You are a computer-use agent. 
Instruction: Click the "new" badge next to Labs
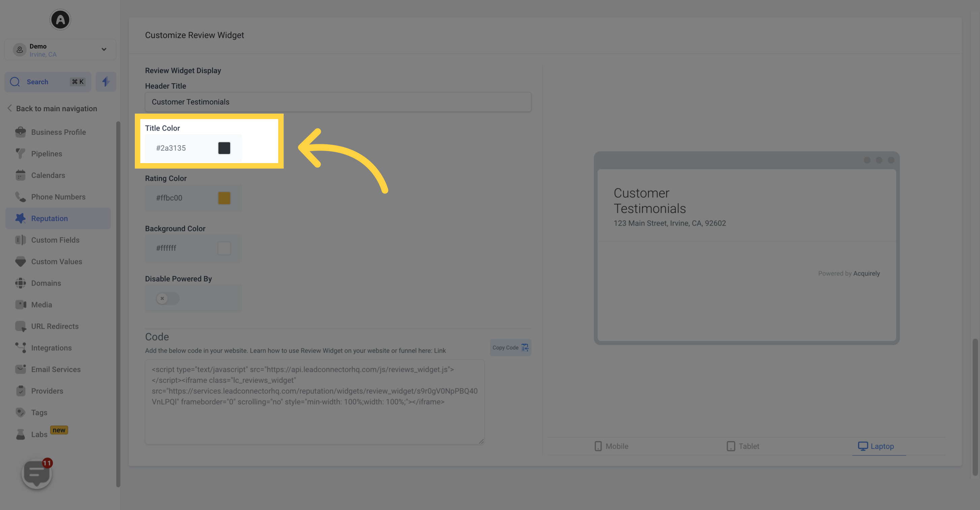[59, 430]
